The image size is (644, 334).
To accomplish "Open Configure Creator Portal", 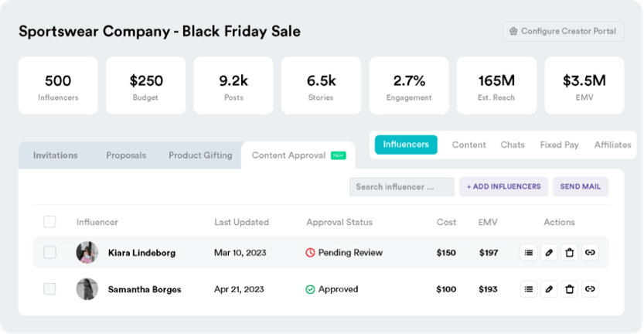I will click(x=563, y=32).
